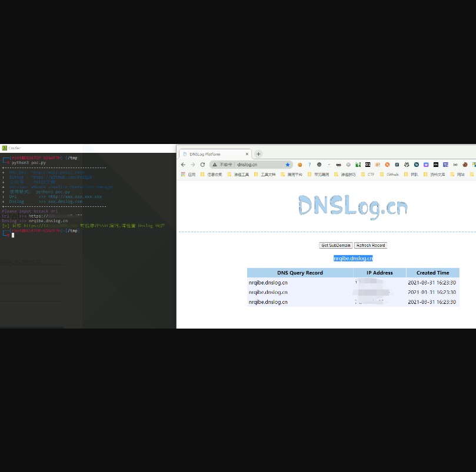Click the browser back arrow
The width and height of the screenshot is (476, 472).
click(183, 165)
